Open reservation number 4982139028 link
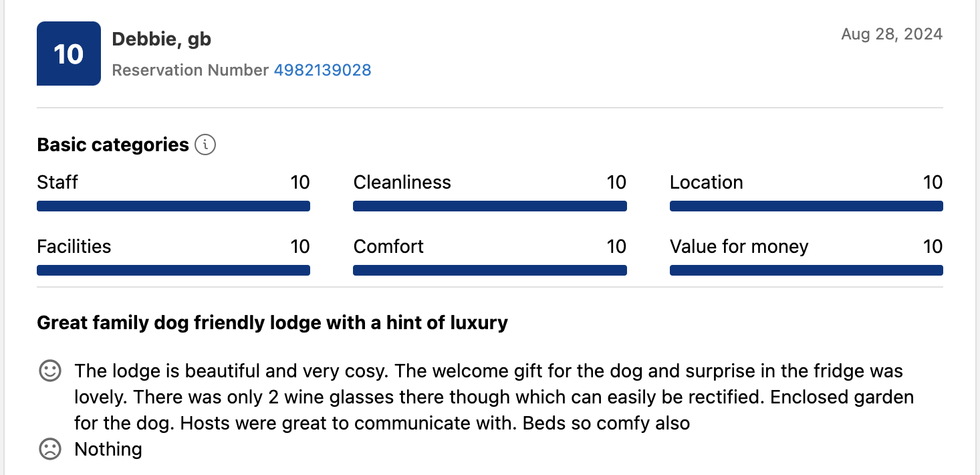The height and width of the screenshot is (475, 980). tap(322, 70)
